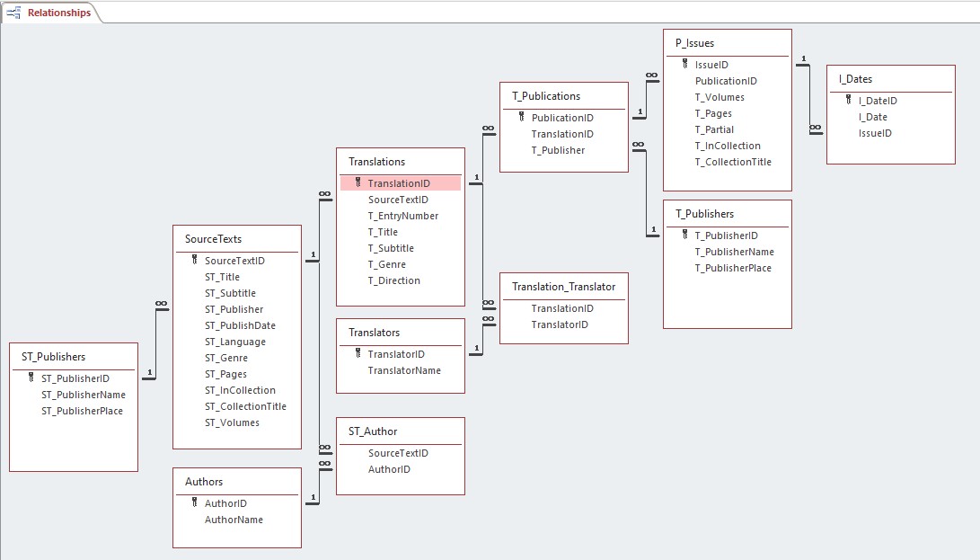
Task: Select the I_Date field in I_Dates
Action: [872, 117]
